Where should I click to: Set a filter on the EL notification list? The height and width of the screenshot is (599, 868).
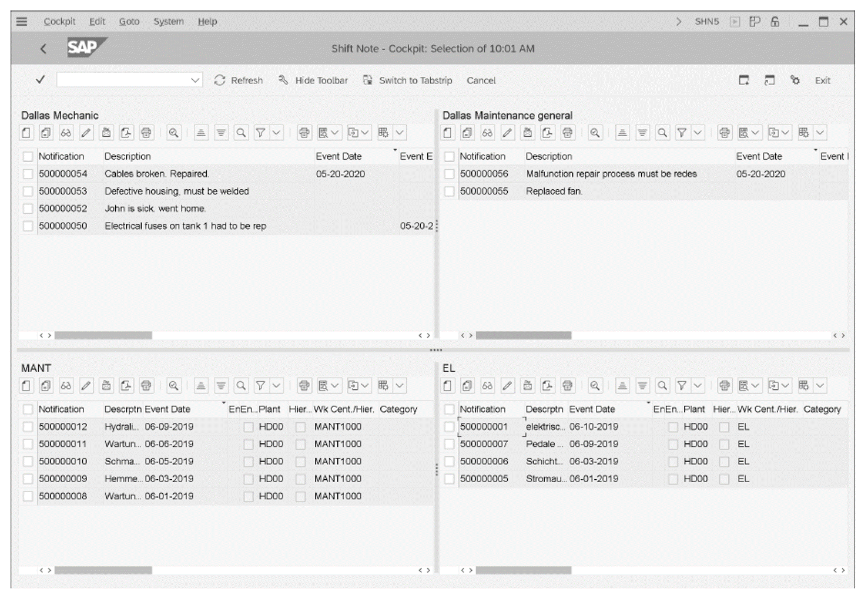[681, 386]
